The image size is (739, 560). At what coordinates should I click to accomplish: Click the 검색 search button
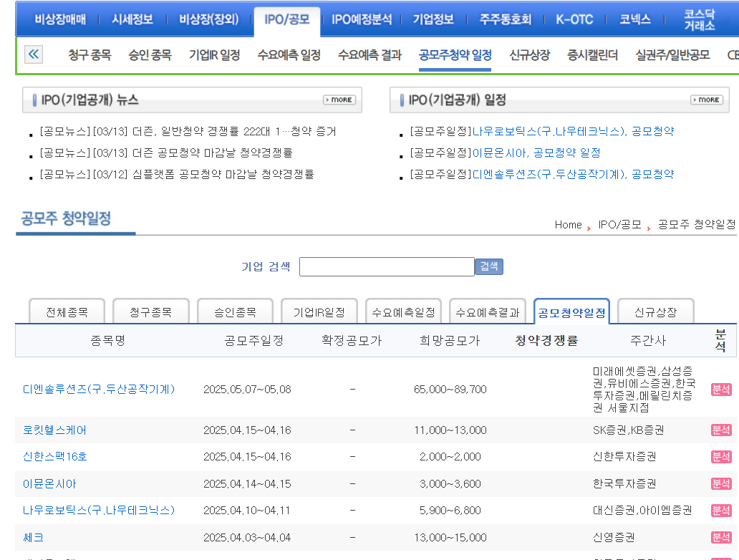tap(488, 266)
